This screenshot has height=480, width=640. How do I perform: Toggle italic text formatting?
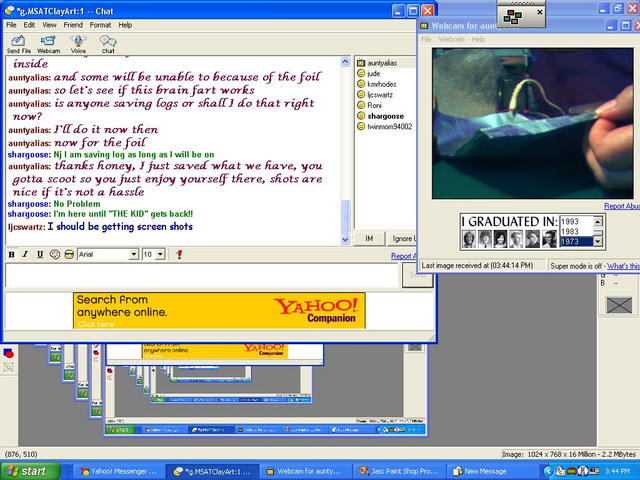tap(25, 254)
